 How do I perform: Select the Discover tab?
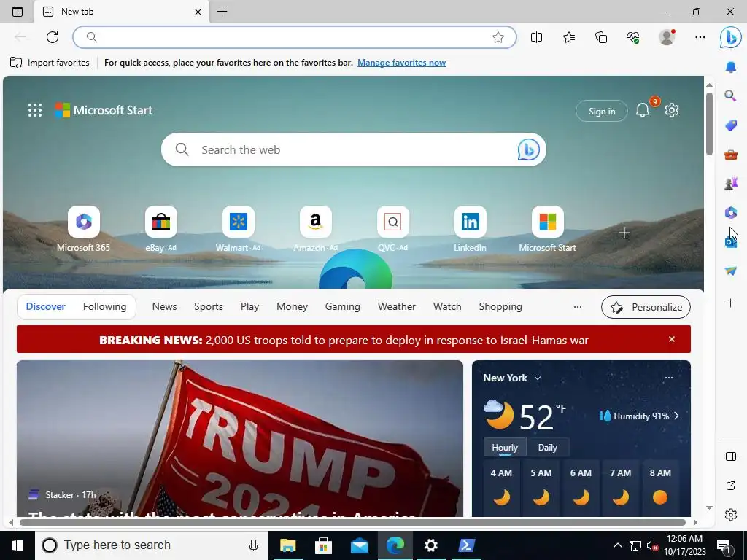(x=46, y=307)
